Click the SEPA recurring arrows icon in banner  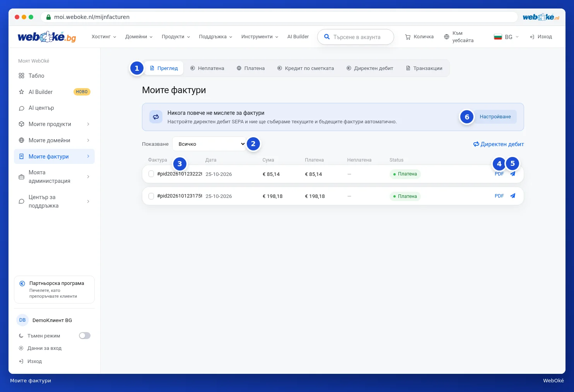point(156,117)
